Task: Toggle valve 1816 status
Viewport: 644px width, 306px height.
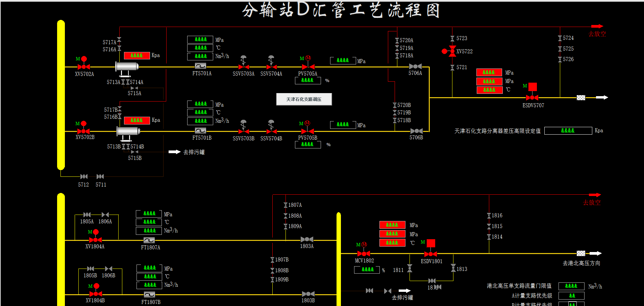Action: pyautogui.click(x=489, y=215)
